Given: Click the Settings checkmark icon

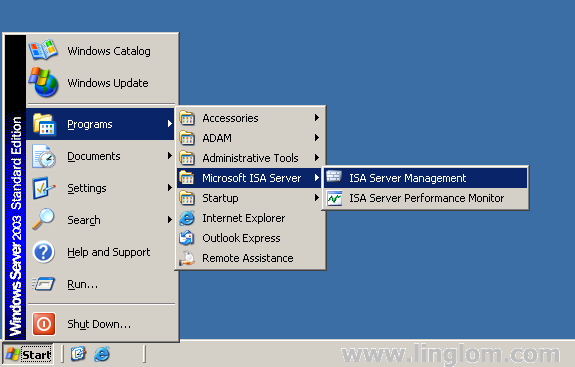Looking at the screenshot, I should [44, 188].
